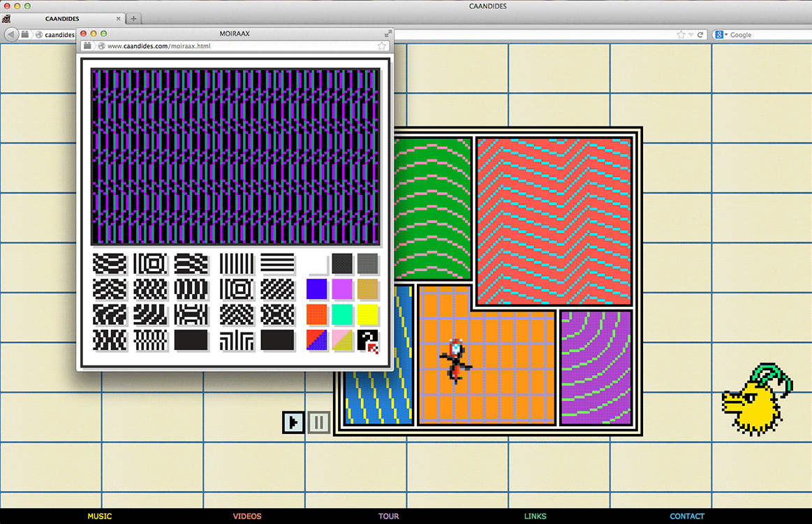Open the MUSIC page in bottom navigation
812x524 pixels.
click(x=99, y=516)
